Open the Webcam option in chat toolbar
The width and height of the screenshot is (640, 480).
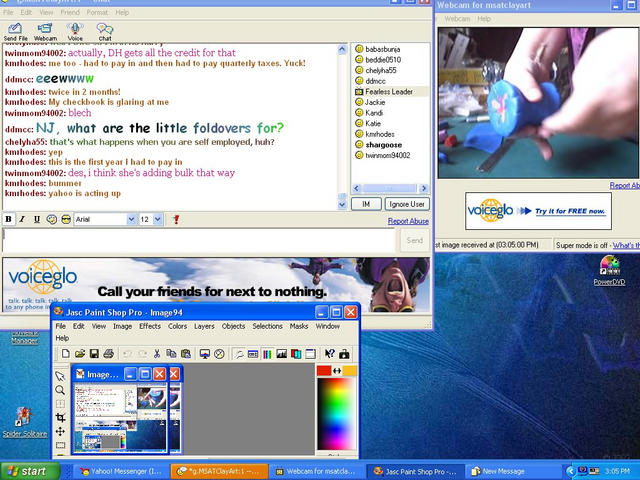pyautogui.click(x=45, y=32)
